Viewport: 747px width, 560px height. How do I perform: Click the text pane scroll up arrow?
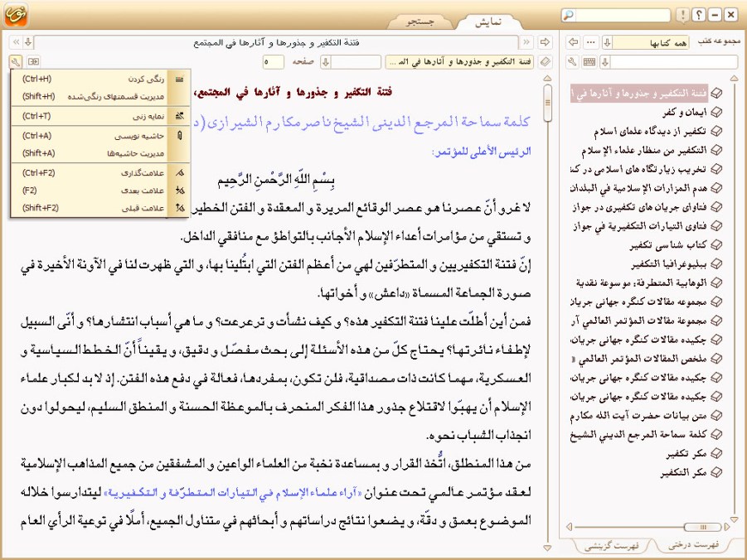point(547,78)
